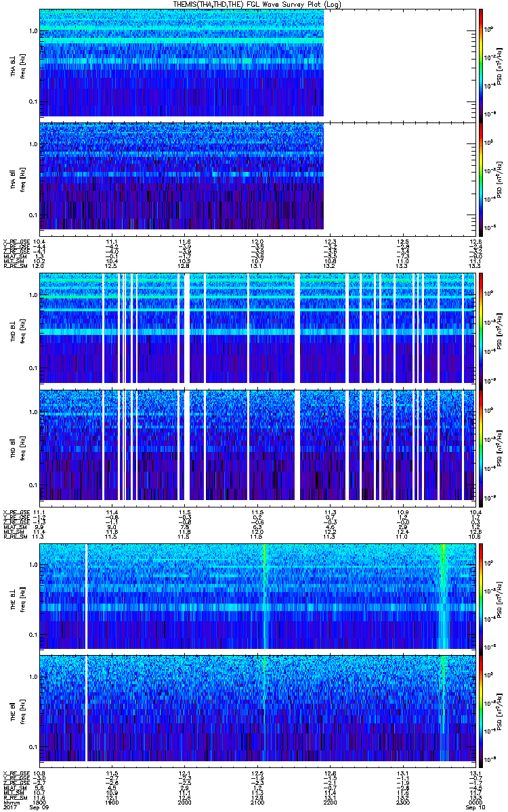Viewport: 508px width, 812px height.
Task: Click the 0000 time tick label
Action: click(474, 802)
